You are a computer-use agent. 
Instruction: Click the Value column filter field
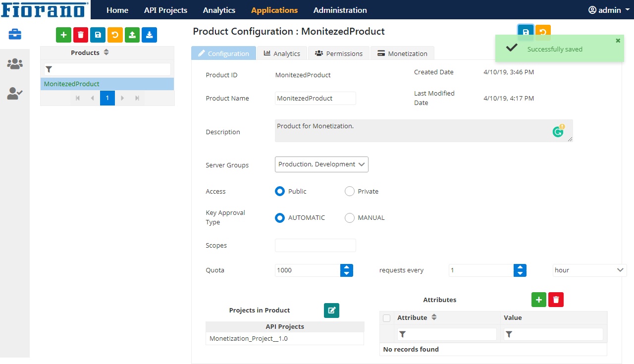[x=553, y=334]
